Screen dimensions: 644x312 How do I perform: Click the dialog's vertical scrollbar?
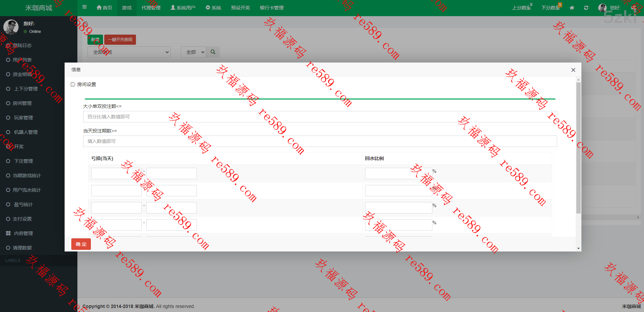coord(578,148)
